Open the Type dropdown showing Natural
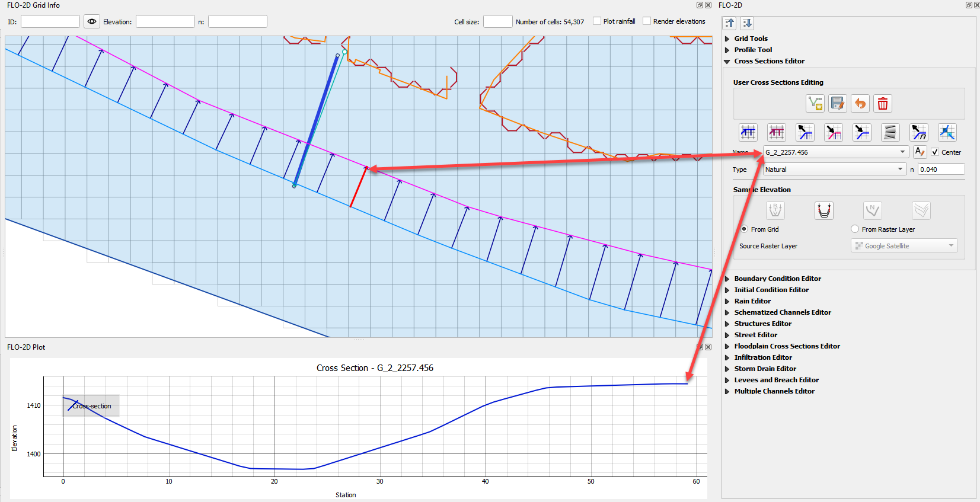The image size is (980, 502). [900, 170]
